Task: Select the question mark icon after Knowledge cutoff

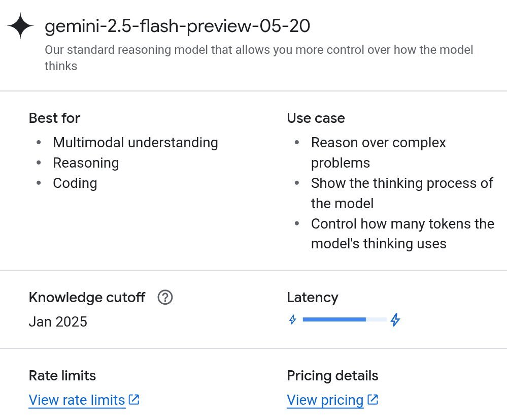Action: click(x=164, y=298)
